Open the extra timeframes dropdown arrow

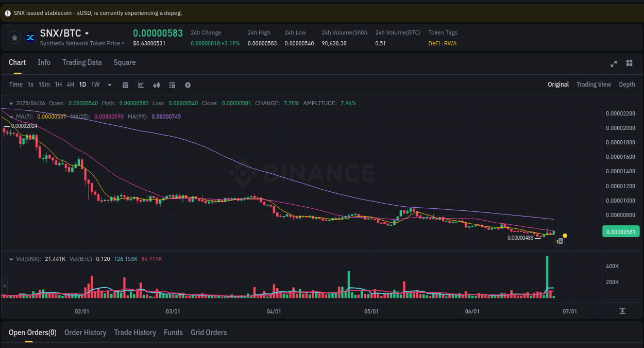(109, 85)
